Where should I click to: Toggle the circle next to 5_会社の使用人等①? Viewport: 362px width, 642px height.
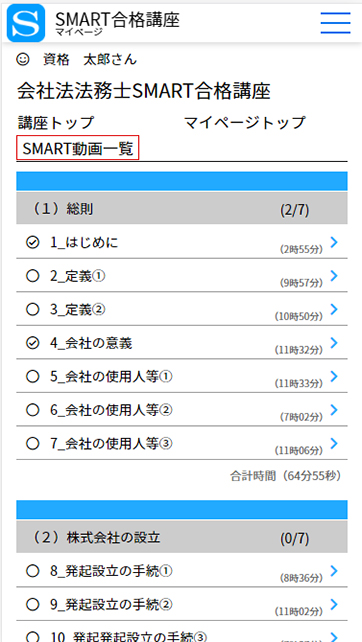coord(32,377)
